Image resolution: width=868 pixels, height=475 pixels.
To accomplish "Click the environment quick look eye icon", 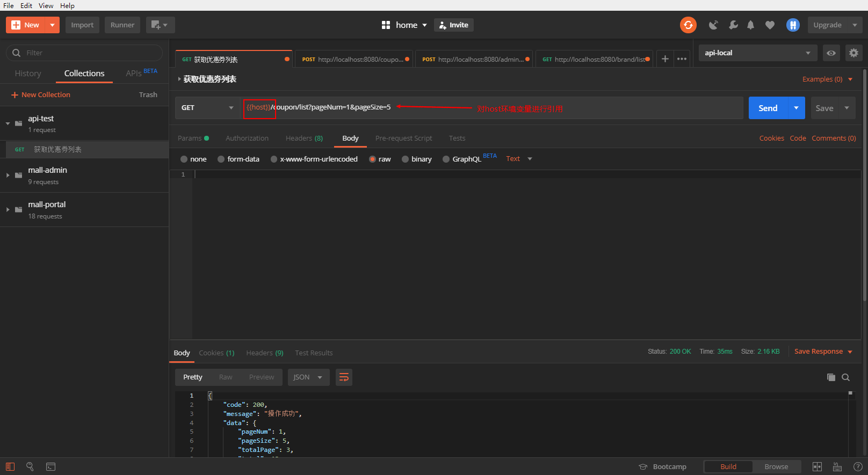I will [831, 53].
